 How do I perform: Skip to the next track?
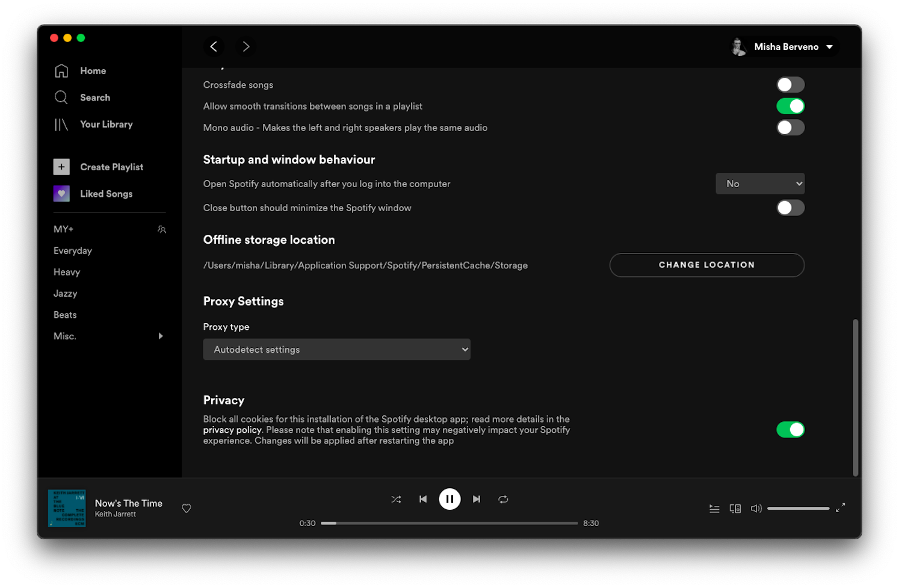click(477, 499)
